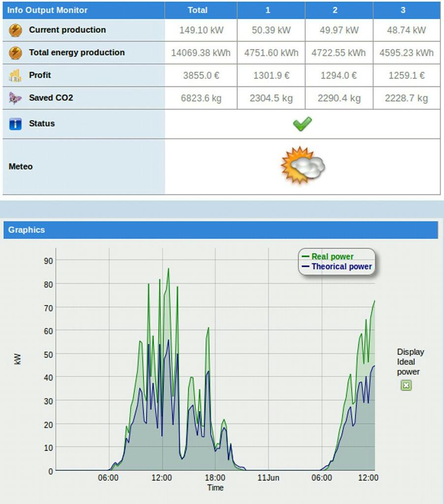
Task: Click the Total column header
Action: point(198,10)
